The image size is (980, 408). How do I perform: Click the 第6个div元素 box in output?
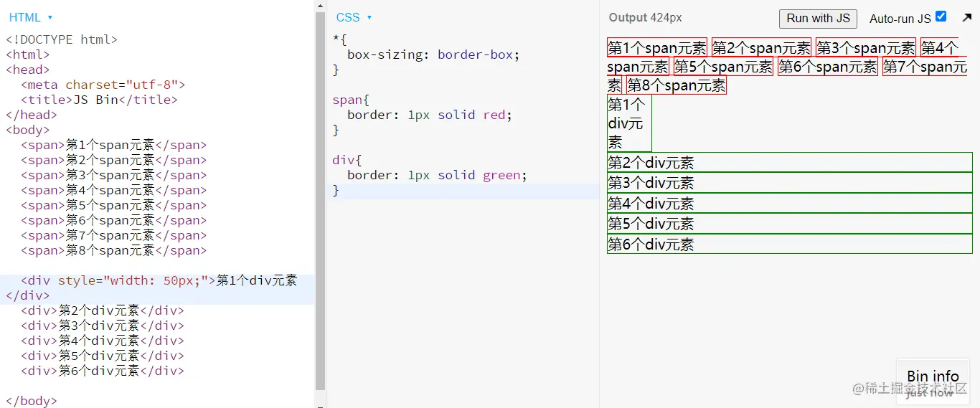(x=790, y=244)
